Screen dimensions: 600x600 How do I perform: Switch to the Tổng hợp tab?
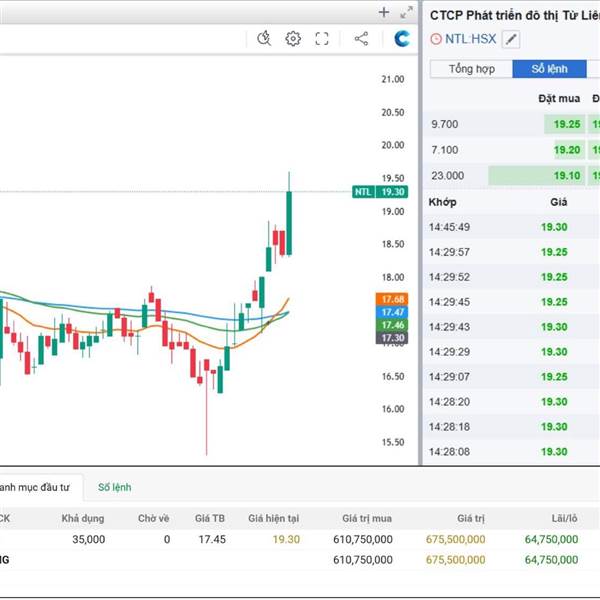click(471, 69)
